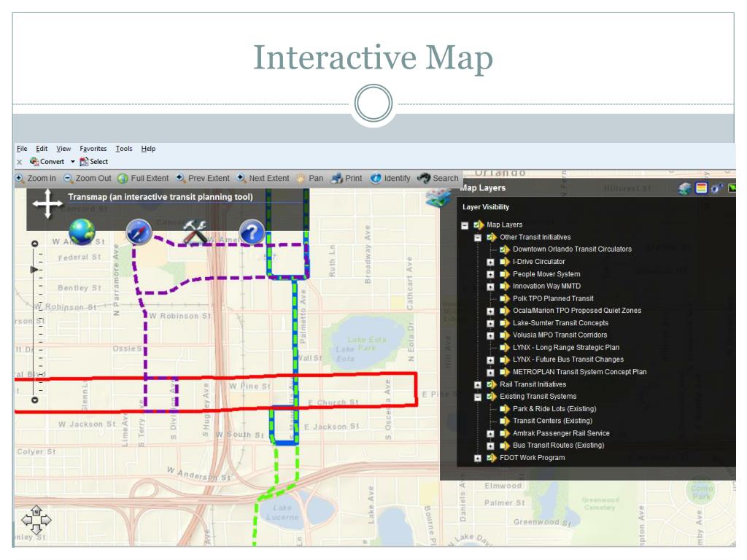Select the Volusia MPO Transit Corridors label
The width and height of the screenshot is (747, 560).
pos(560,335)
